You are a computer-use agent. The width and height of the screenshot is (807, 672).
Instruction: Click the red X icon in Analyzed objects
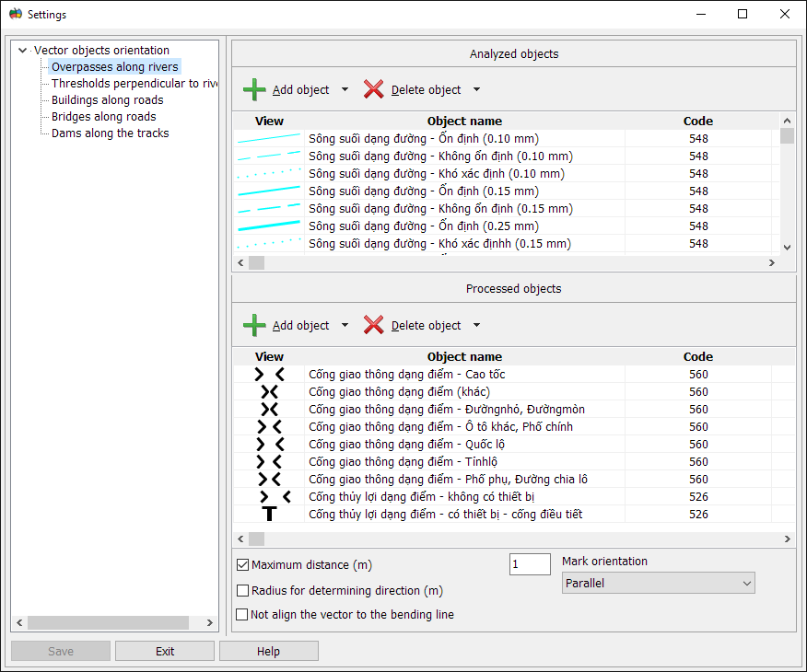(x=374, y=89)
